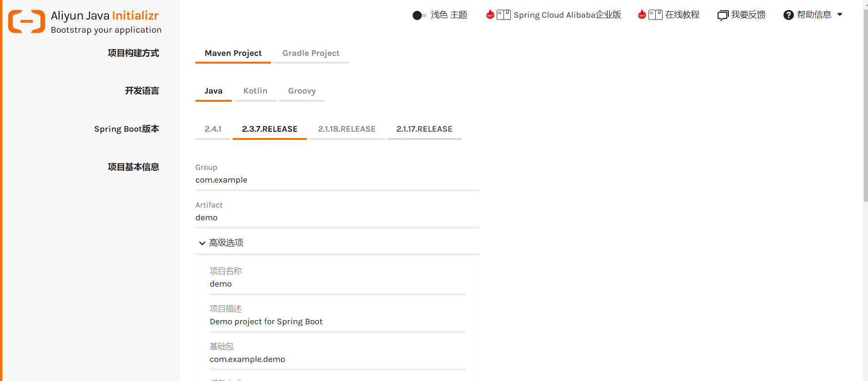Select the Gradle Project tab
The image size is (868, 381).
pos(311,53)
